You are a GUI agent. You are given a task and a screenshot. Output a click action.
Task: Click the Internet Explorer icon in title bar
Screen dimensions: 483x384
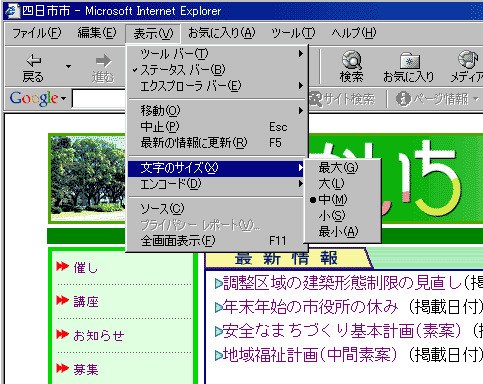pyautogui.click(x=12, y=11)
